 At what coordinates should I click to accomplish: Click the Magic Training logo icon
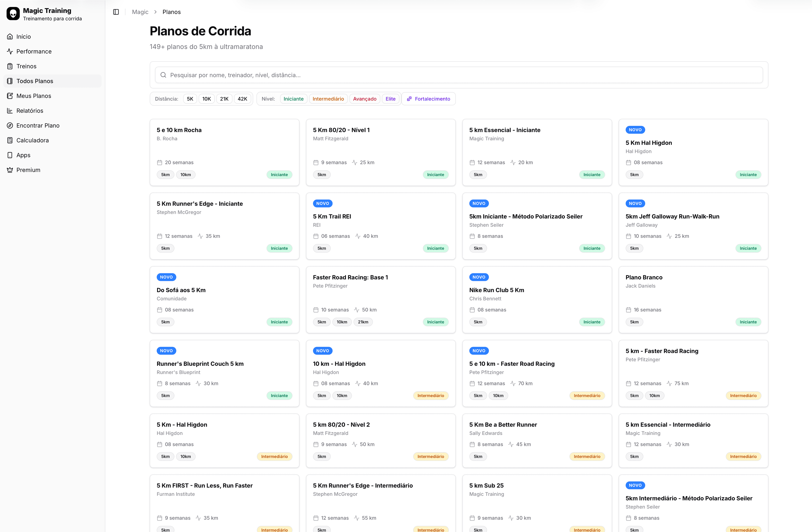tap(13, 14)
